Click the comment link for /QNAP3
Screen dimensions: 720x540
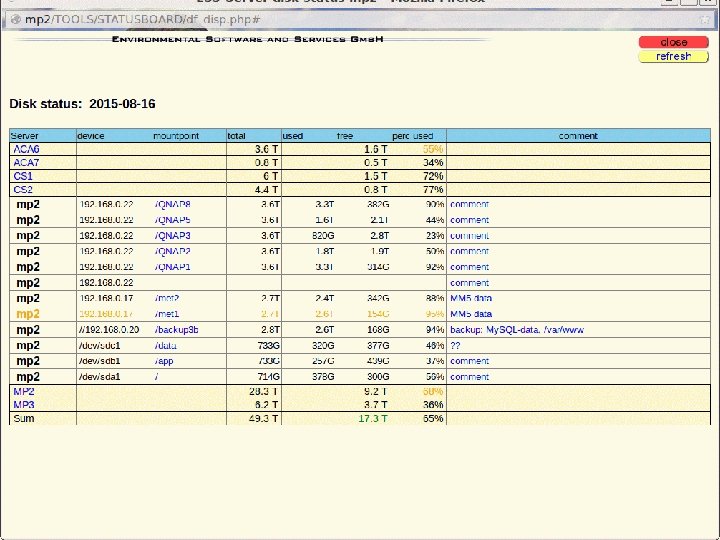[x=469, y=236]
